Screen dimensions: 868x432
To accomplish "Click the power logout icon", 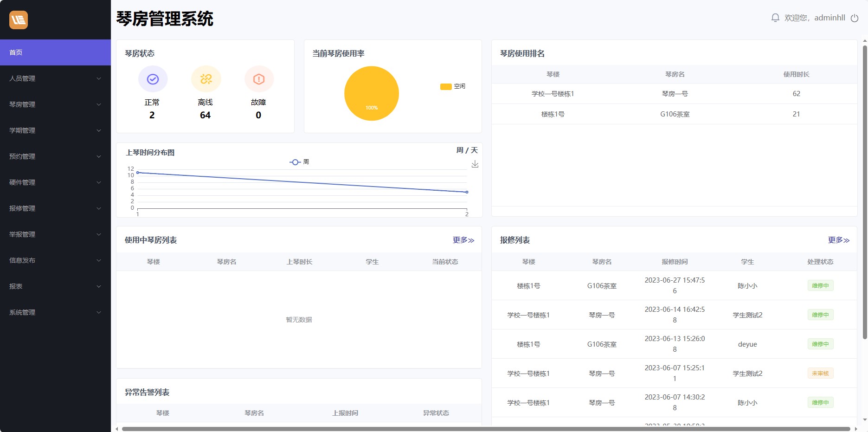I will [x=855, y=18].
